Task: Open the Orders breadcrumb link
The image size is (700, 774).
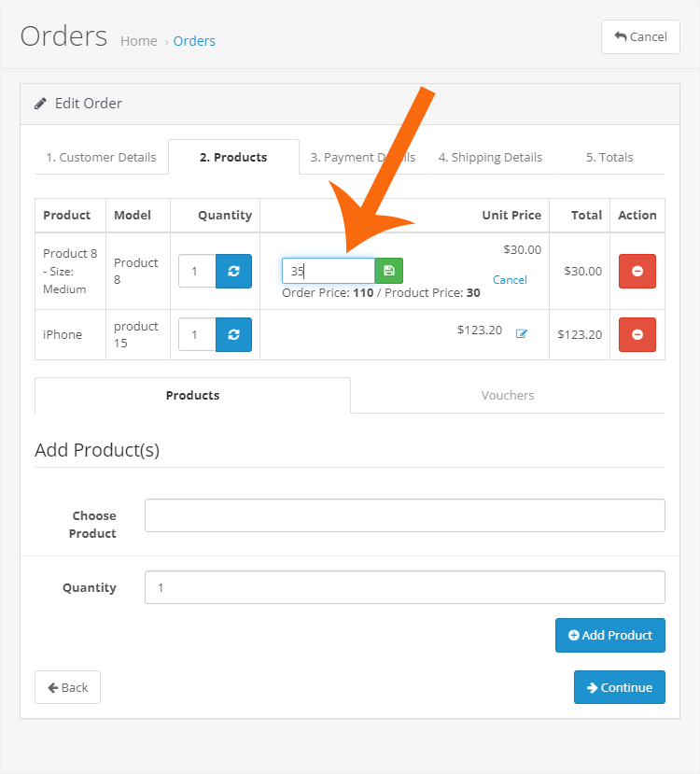Action: (194, 41)
